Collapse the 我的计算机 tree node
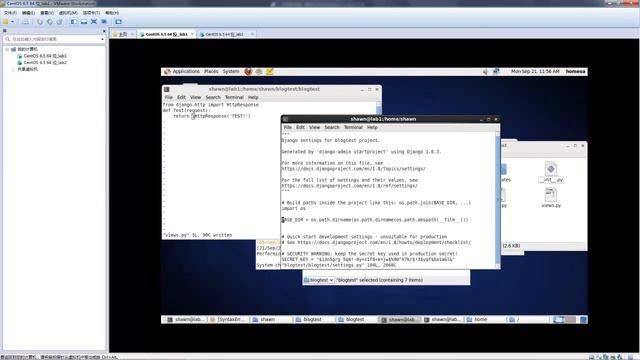 pyautogui.click(x=7, y=49)
